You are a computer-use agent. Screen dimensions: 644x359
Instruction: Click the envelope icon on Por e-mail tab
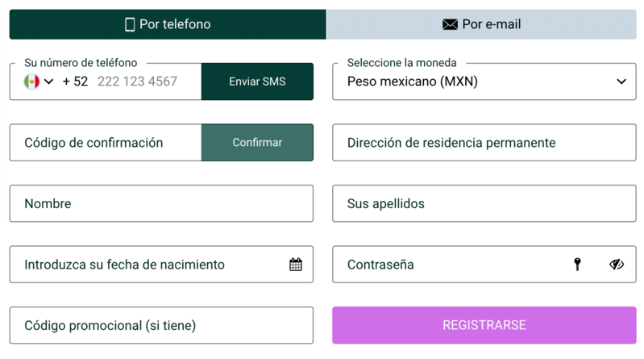click(x=450, y=24)
